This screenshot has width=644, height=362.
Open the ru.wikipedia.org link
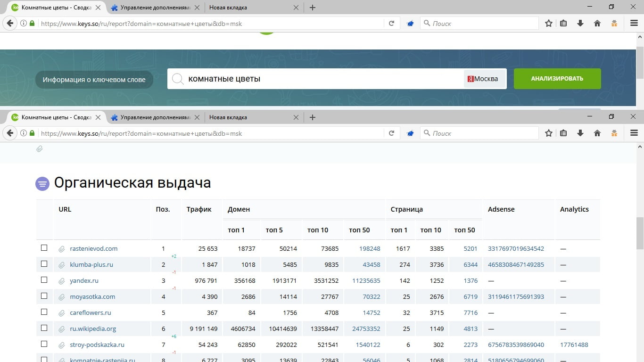pyautogui.click(x=93, y=329)
